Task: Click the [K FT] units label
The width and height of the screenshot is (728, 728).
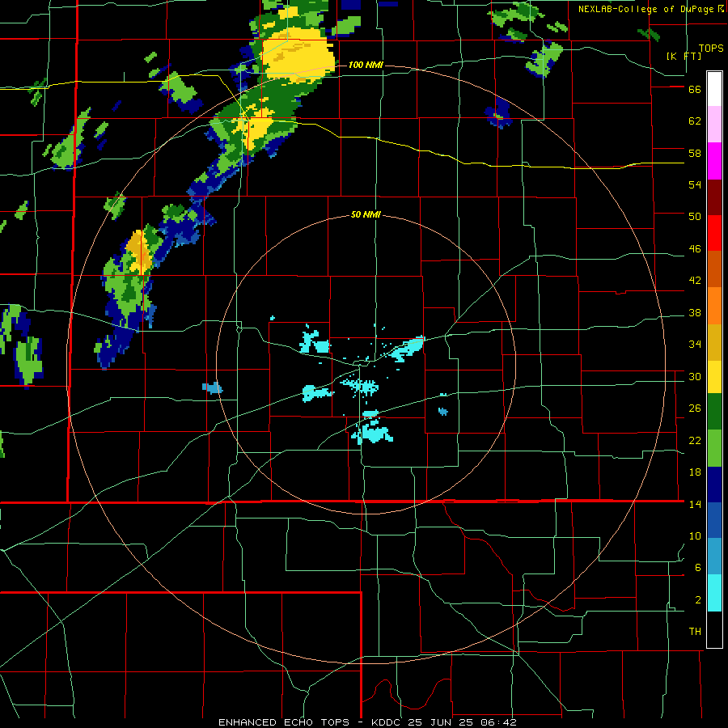Action: point(684,56)
